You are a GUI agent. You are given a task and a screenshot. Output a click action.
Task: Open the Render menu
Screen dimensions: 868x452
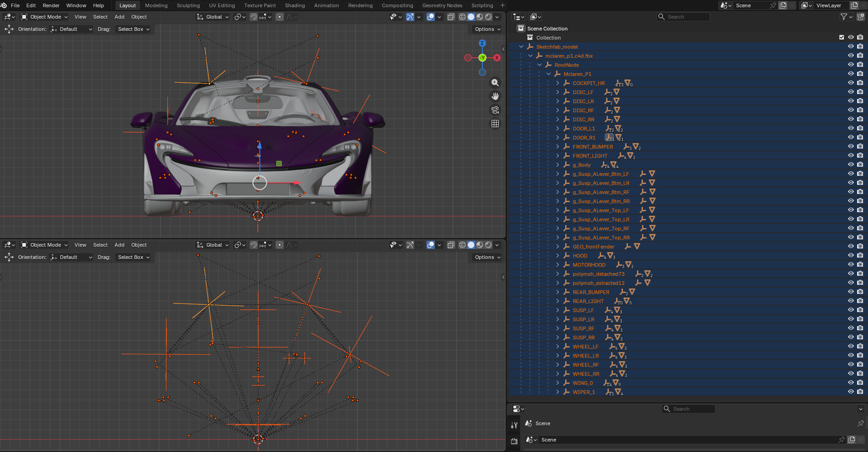click(51, 5)
